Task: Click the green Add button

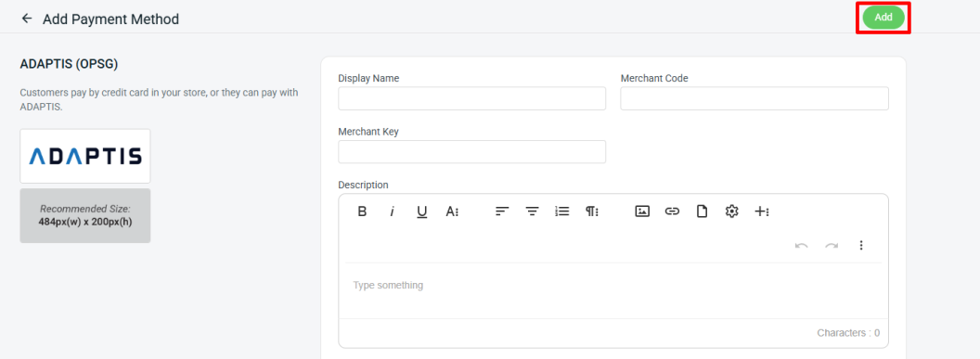Action: point(883,18)
